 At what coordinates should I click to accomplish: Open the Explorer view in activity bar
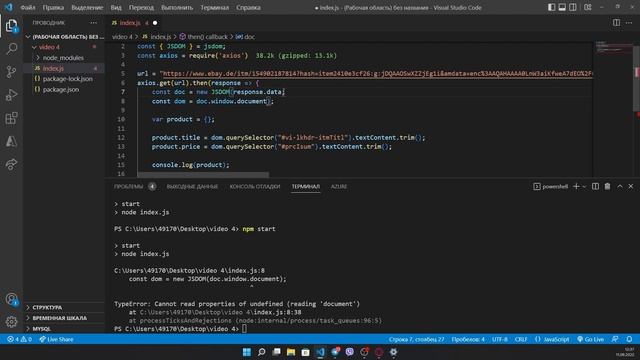pos(11,26)
